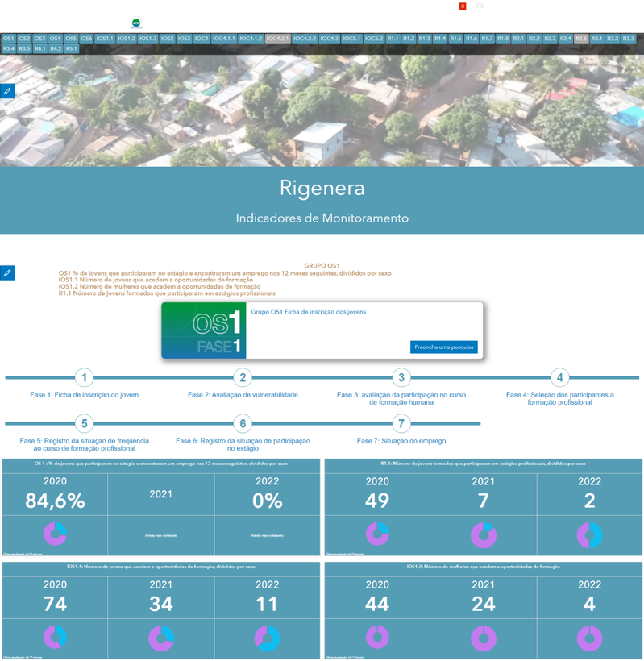
Task: Switch to the IOC4.2.1 tab
Action: [x=278, y=39]
